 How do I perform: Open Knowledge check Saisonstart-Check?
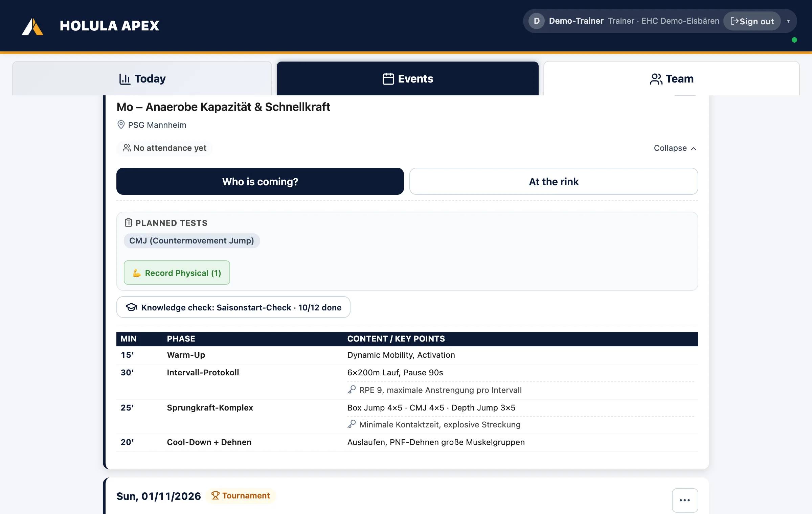tap(233, 307)
